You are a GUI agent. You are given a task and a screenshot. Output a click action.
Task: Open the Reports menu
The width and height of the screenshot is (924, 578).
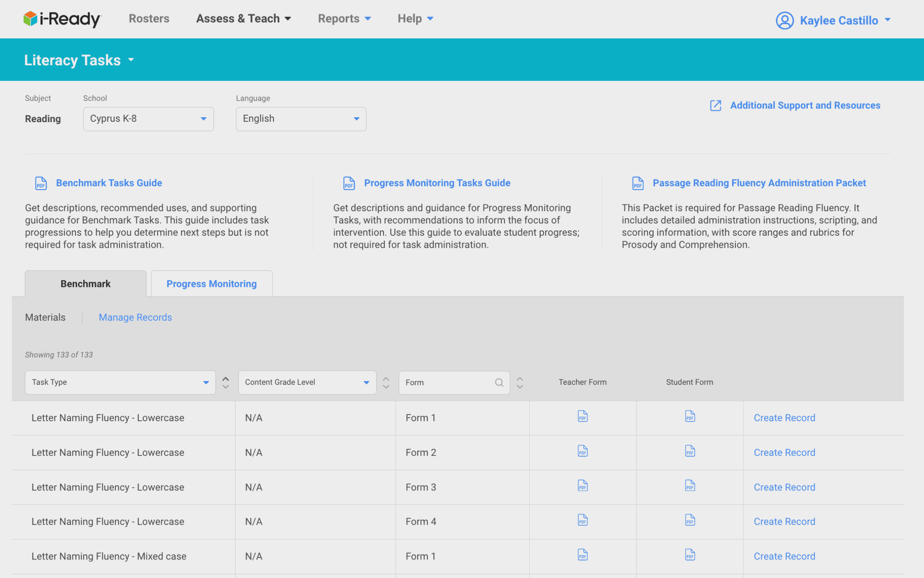click(344, 19)
